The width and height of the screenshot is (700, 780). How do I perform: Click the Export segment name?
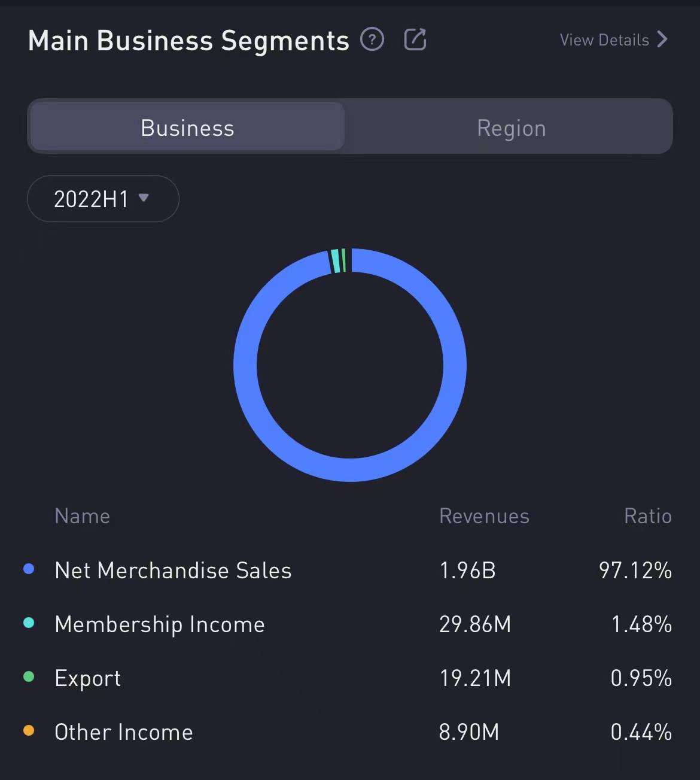tap(88, 678)
